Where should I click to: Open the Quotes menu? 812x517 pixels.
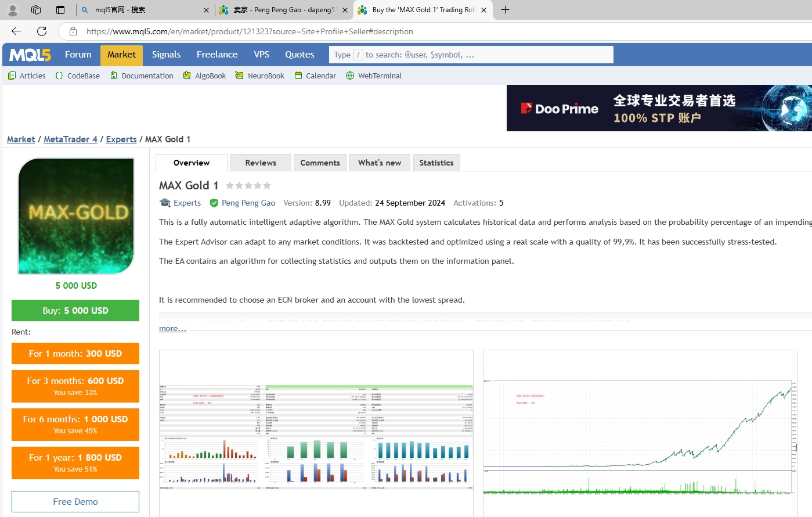coord(299,55)
